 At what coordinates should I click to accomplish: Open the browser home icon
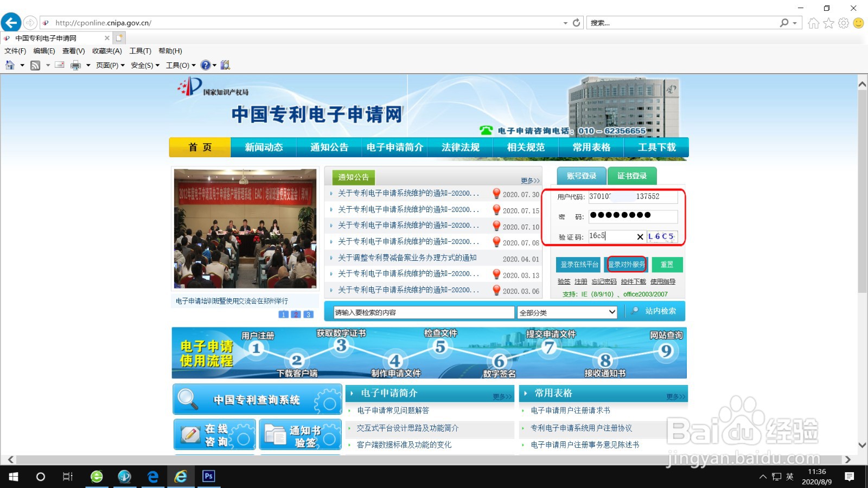[813, 23]
